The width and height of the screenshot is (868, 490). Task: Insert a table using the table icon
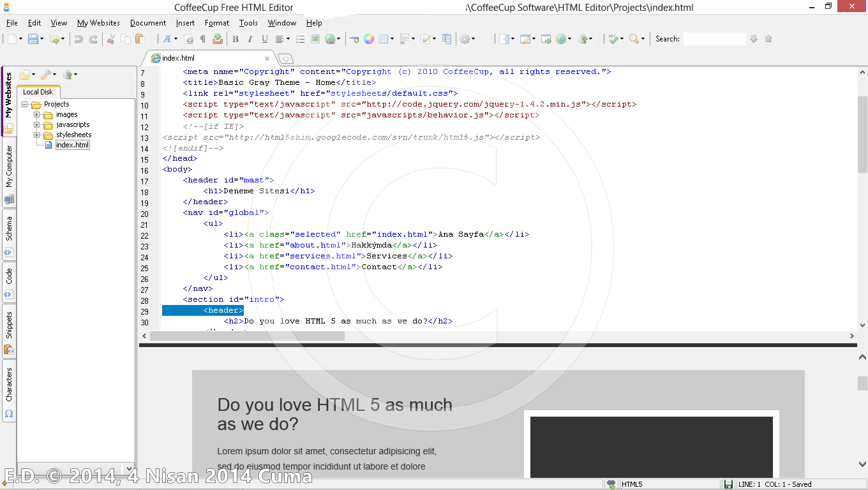pyautogui.click(x=383, y=39)
